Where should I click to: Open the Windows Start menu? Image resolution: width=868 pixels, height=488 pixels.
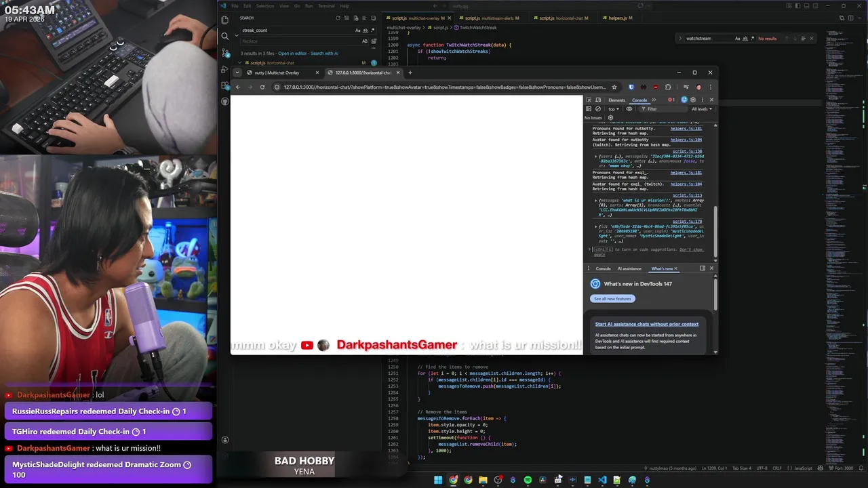pyautogui.click(x=438, y=480)
